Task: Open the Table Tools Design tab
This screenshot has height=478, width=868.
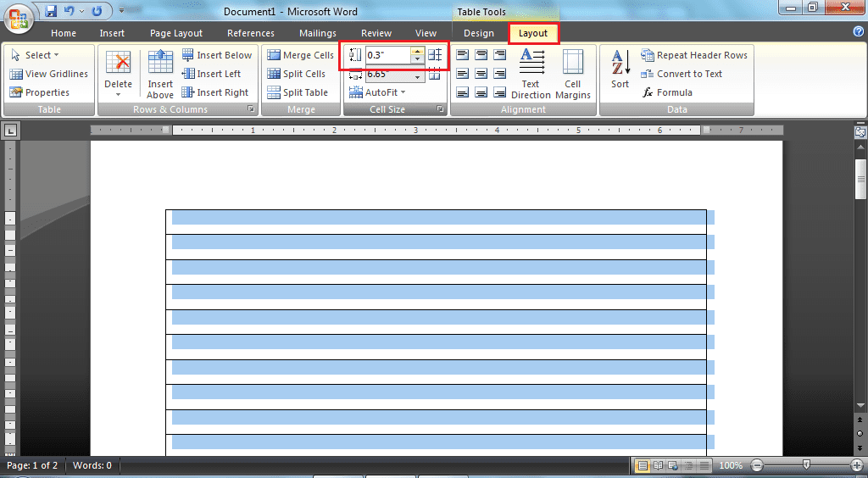Action: (479, 33)
